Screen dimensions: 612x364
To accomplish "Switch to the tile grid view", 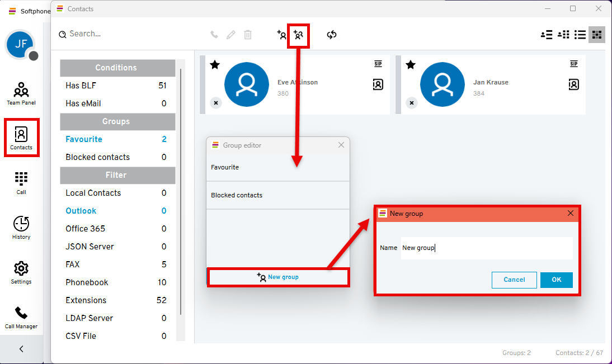I will [x=596, y=35].
